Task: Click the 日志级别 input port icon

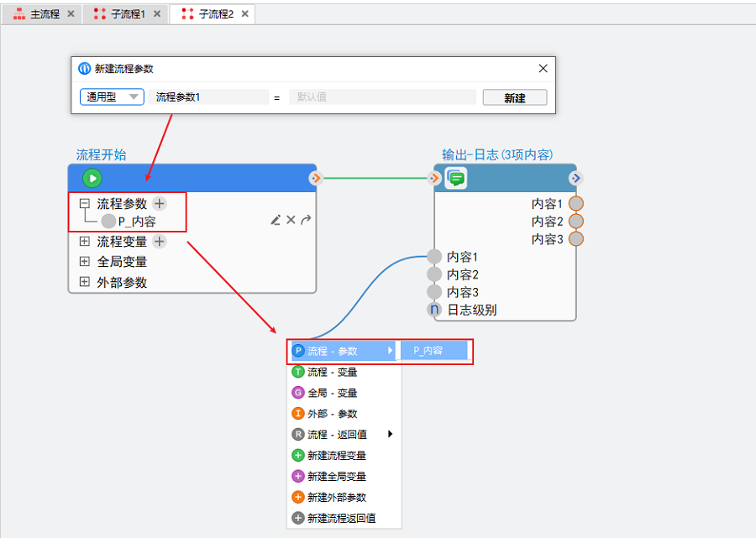Action: (x=434, y=310)
